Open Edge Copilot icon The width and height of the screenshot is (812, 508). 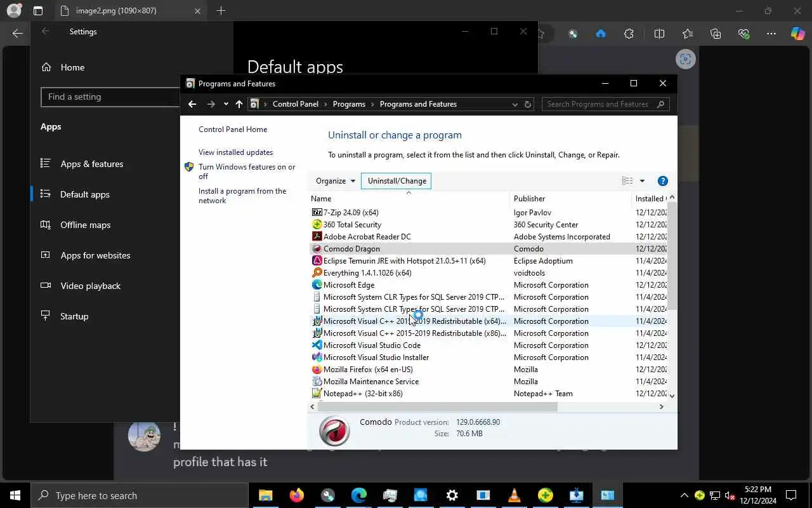point(797,34)
